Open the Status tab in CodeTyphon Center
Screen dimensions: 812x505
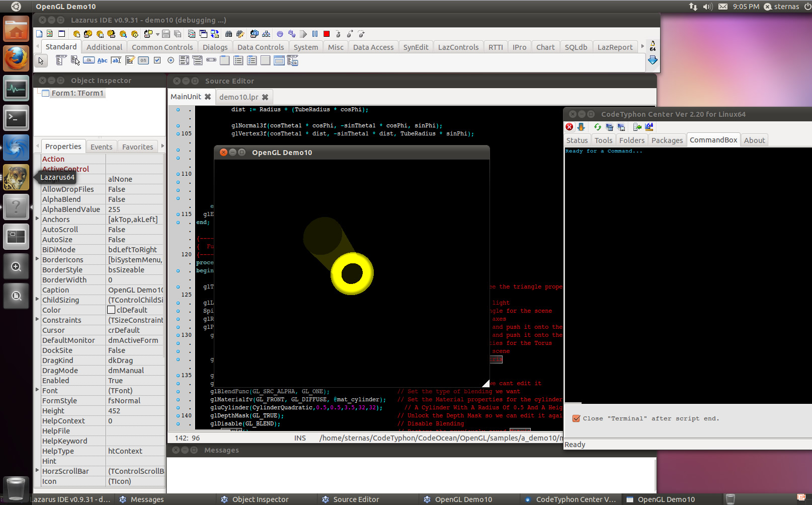click(x=577, y=140)
